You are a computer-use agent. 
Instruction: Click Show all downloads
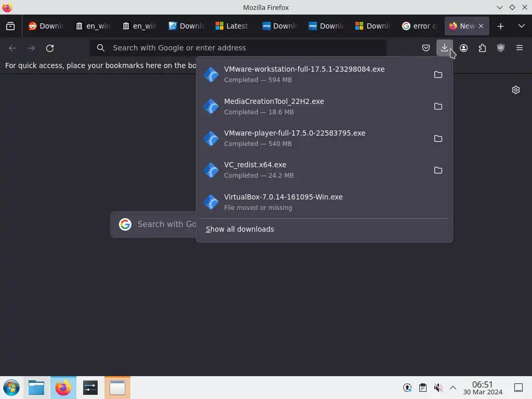tap(240, 229)
